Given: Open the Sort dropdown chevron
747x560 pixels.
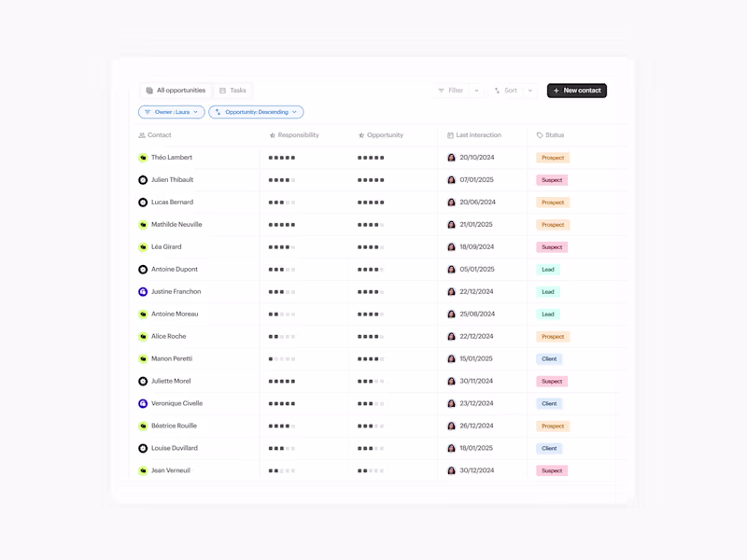Looking at the screenshot, I should point(529,91).
